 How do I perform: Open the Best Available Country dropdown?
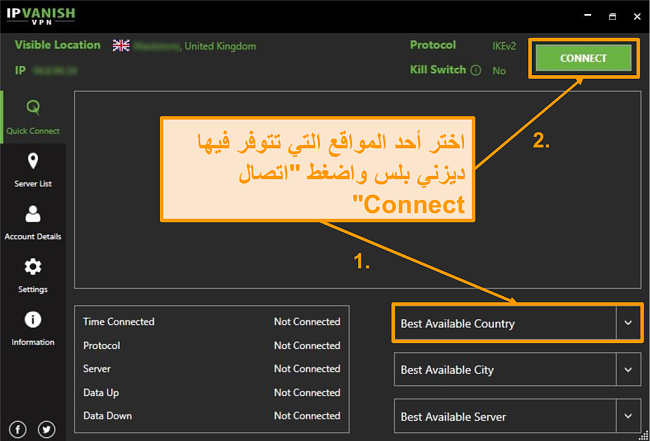click(517, 324)
